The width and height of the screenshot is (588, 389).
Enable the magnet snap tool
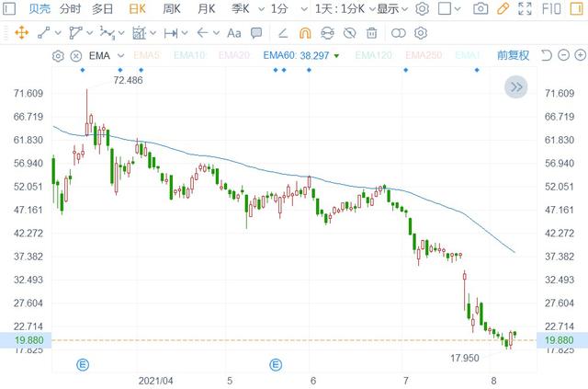tap(304, 32)
